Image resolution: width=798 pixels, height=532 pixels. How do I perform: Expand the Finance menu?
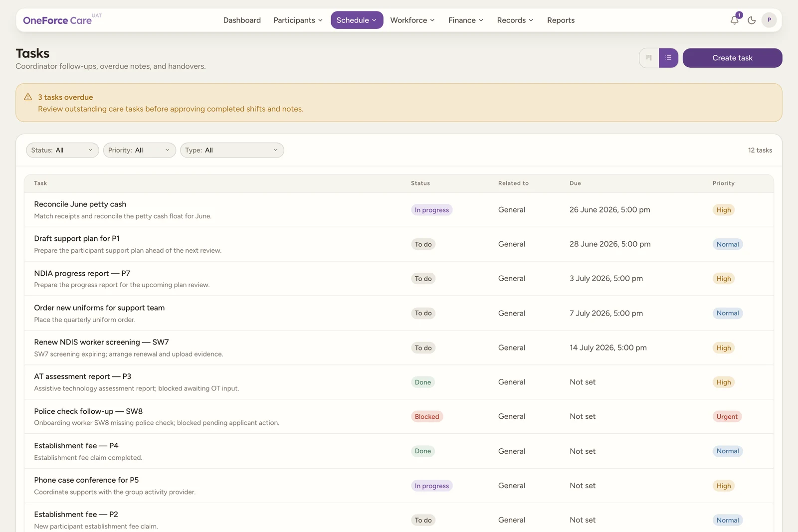pos(466,20)
